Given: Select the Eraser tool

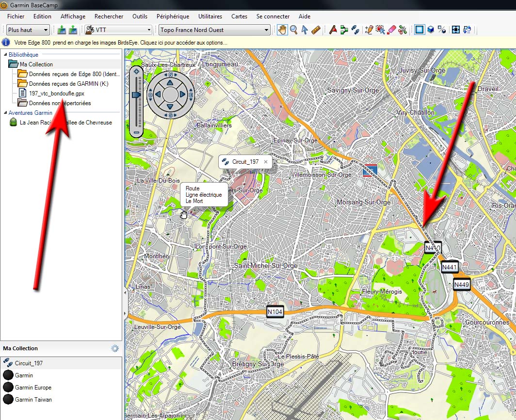Looking at the screenshot, I should (391, 30).
